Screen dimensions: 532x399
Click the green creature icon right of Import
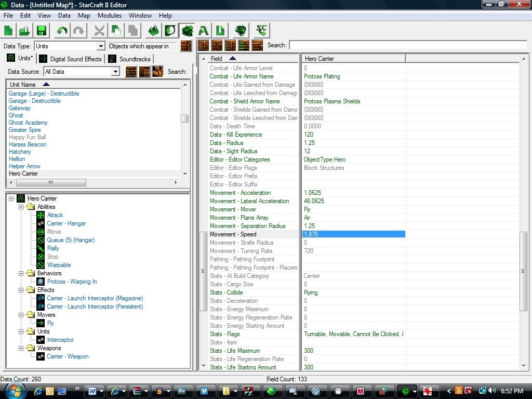(241, 31)
